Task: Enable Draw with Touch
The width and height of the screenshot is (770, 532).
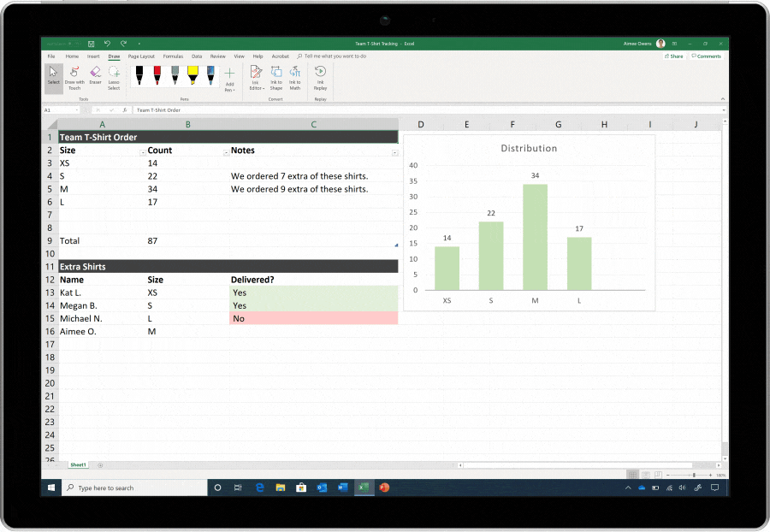Action: (74, 79)
